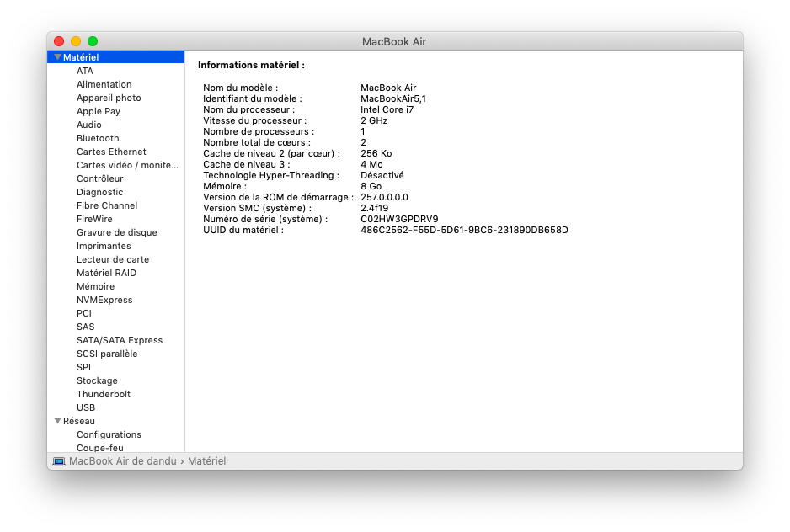This screenshot has height=532, width=790.
Task: Minimize window with yellow button
Action: point(76,41)
